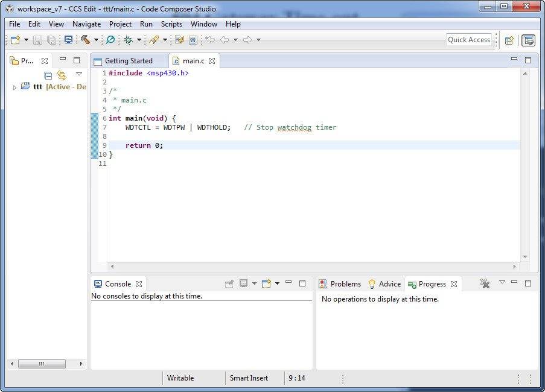Viewport: 545px width, 392px height.
Task: Close the main.c editor tab
Action: coord(212,61)
